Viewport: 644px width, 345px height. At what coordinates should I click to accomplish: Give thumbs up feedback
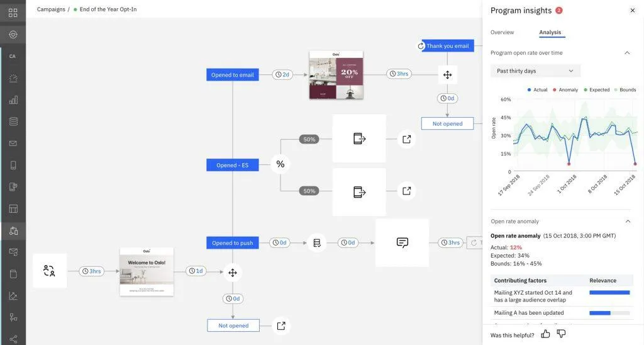pyautogui.click(x=545, y=334)
